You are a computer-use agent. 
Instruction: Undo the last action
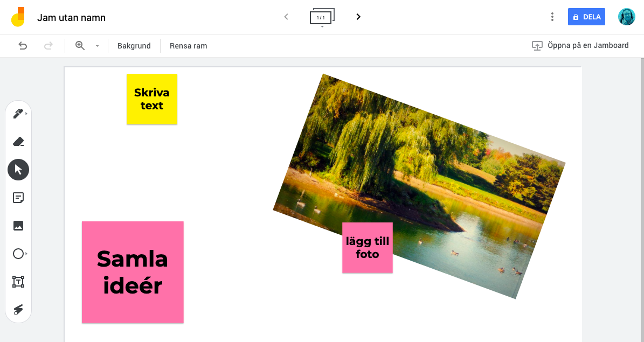click(23, 46)
